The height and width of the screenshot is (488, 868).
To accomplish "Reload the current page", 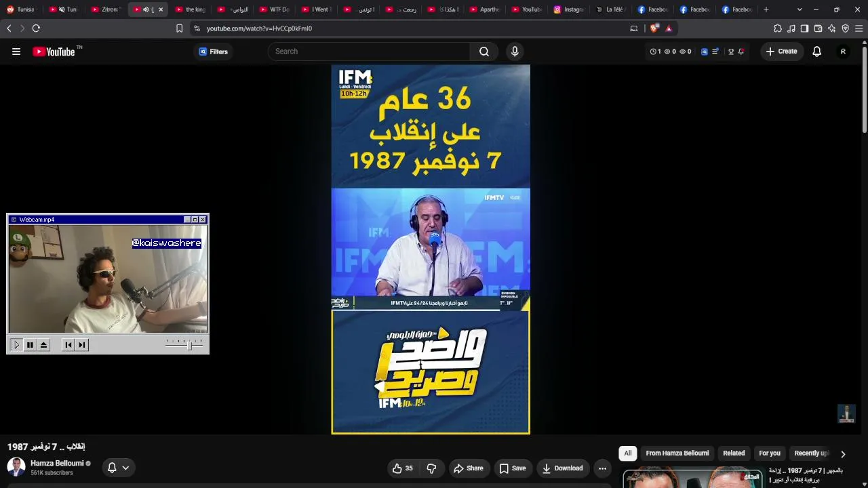I will 36,28.
